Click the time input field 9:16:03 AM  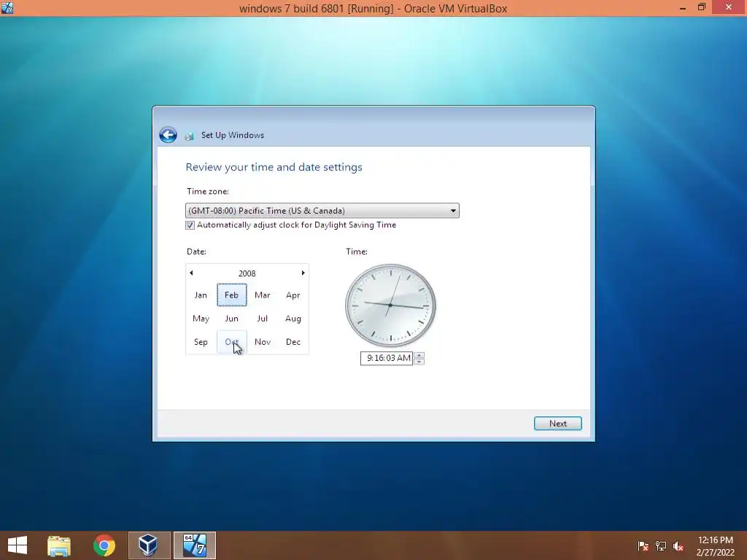(x=387, y=358)
